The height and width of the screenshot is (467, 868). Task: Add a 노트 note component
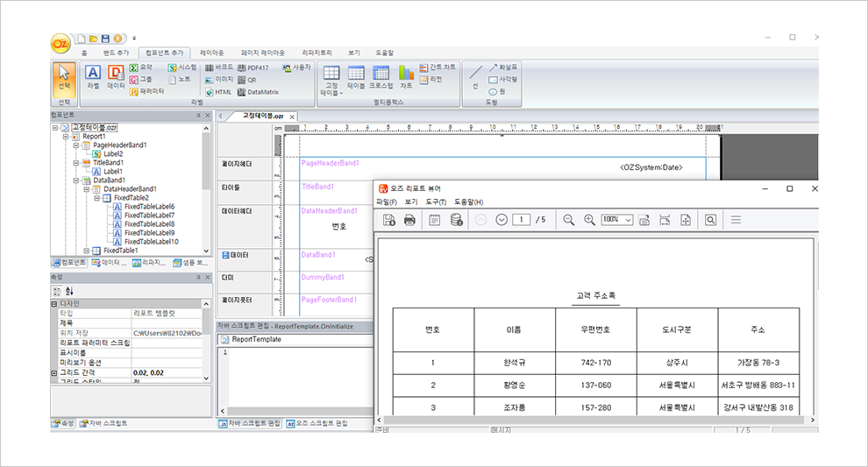click(180, 79)
